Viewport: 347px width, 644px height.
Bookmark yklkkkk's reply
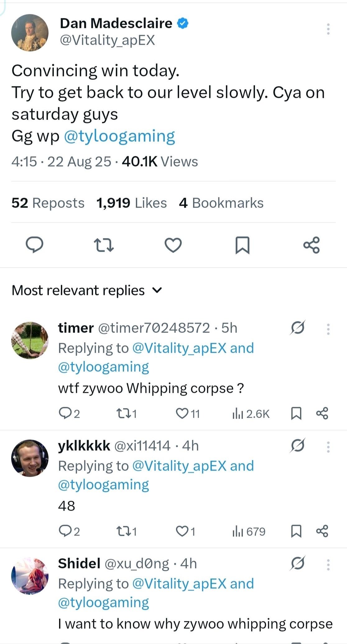click(x=296, y=531)
